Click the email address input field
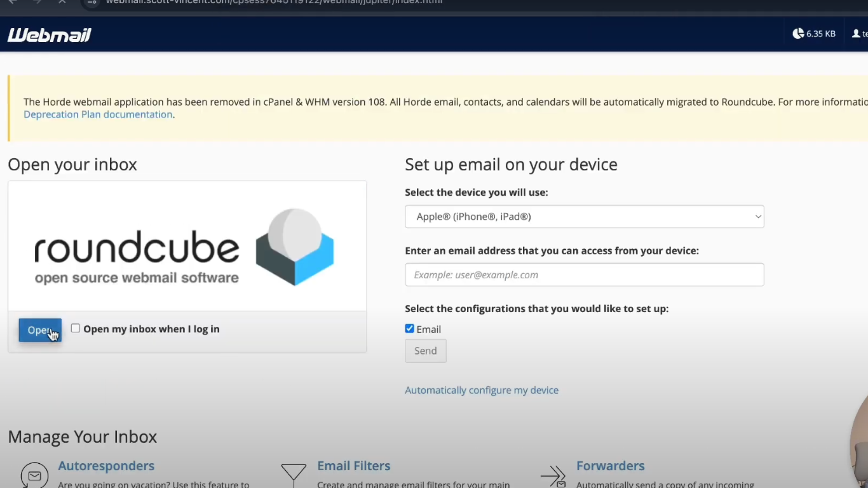The image size is (868, 488). pos(585,274)
